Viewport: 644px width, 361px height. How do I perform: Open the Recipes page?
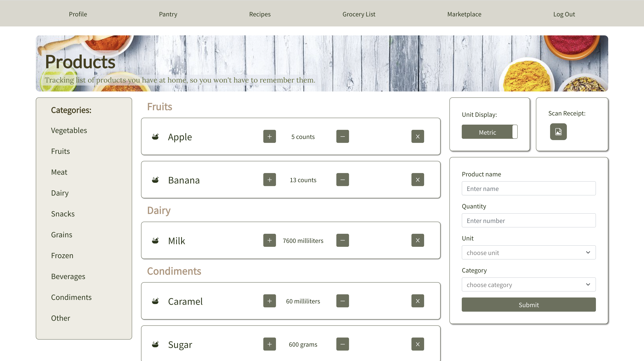tap(260, 14)
